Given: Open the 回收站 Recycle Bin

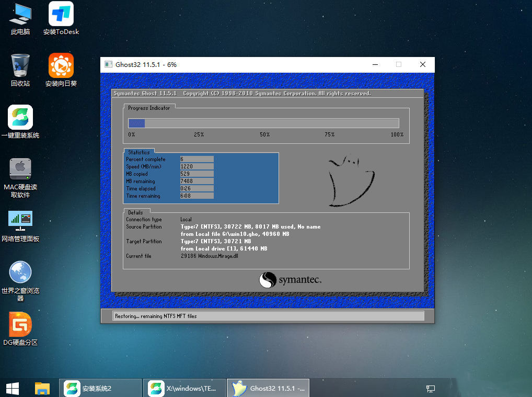Looking at the screenshot, I should click(x=19, y=65).
